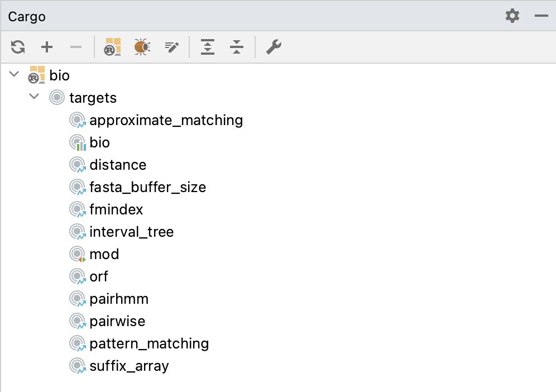Select the suffix_array target
This screenshot has height=392, width=556.
tap(129, 366)
